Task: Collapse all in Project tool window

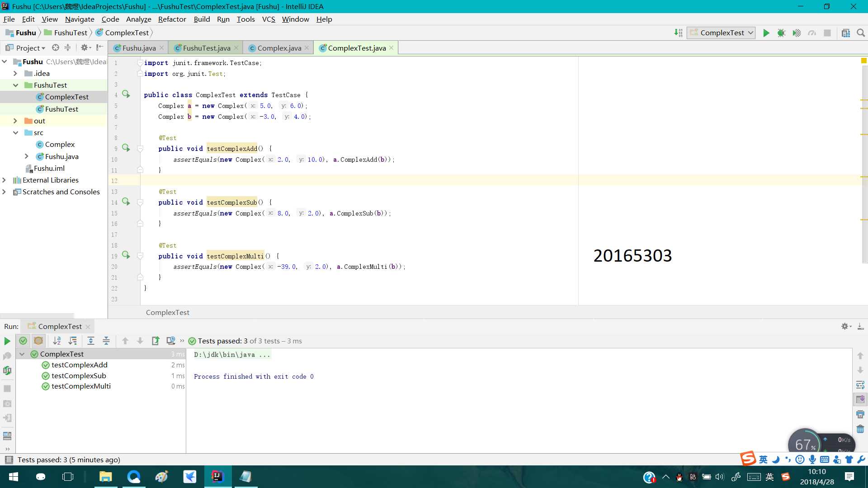Action: pyautogui.click(x=67, y=47)
